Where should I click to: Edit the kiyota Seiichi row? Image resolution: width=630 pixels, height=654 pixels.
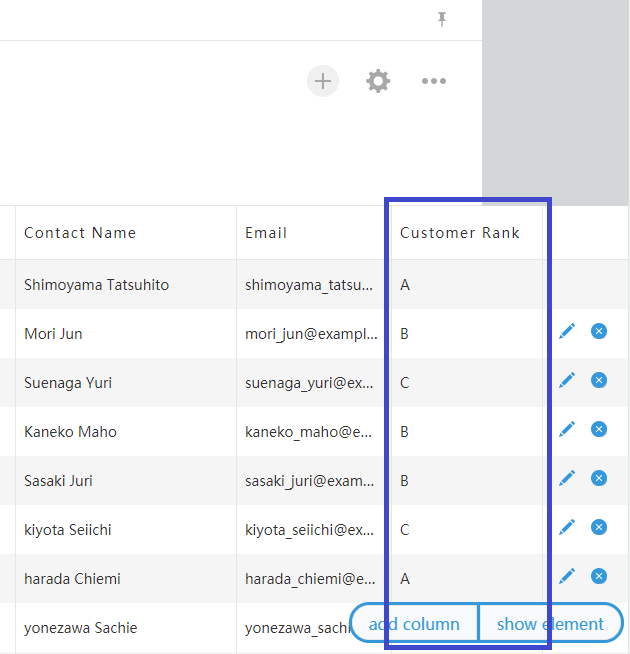(567, 527)
